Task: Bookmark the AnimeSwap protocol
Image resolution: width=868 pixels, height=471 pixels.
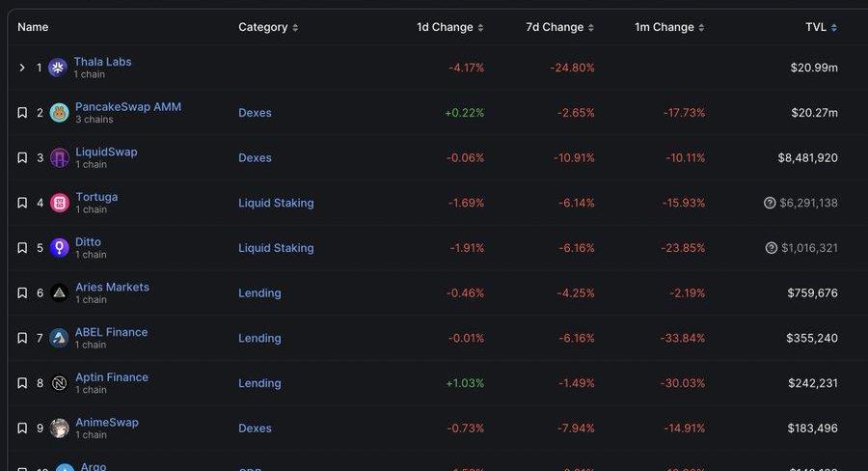Action: (22, 429)
